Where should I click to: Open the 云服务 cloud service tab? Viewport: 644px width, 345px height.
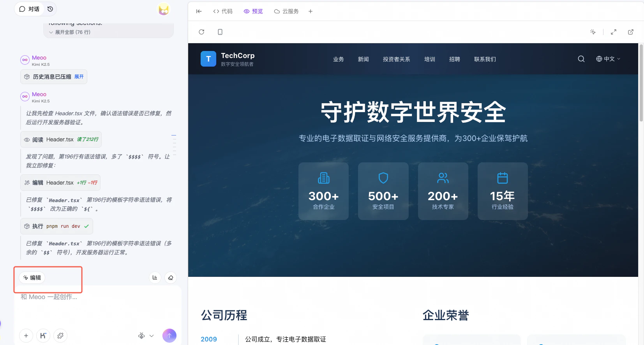coord(286,11)
